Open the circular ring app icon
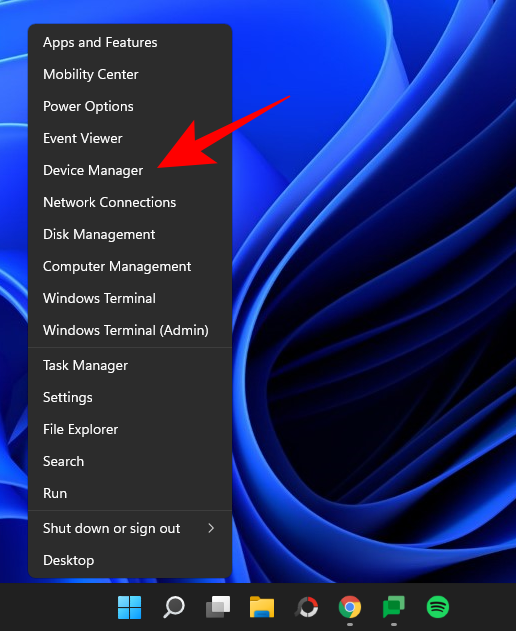The height and width of the screenshot is (631, 516). click(x=307, y=607)
